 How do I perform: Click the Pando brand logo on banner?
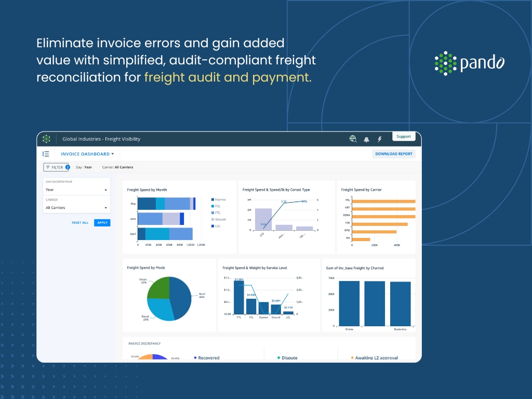tap(470, 63)
